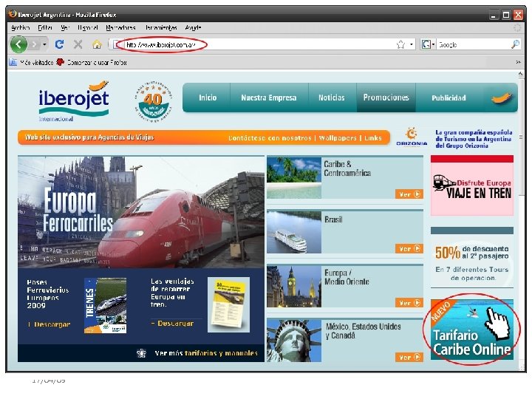Click the Caribe beach thumbnail
The image size is (532, 399).
(x=294, y=178)
